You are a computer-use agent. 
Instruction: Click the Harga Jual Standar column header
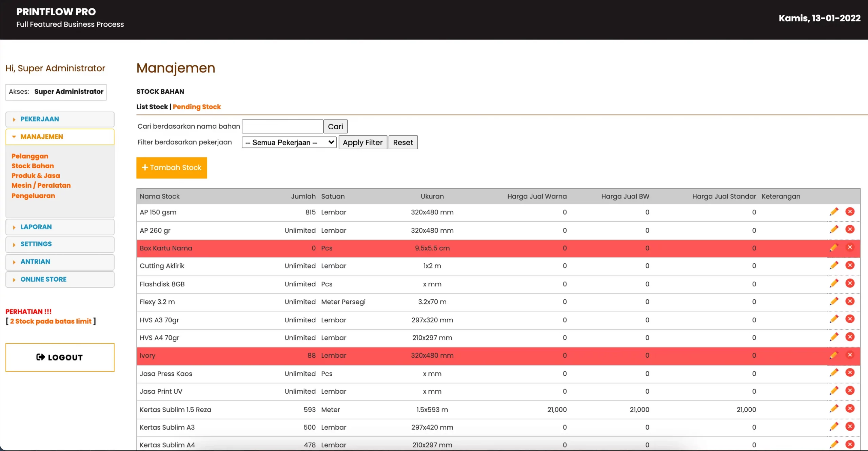coord(724,196)
